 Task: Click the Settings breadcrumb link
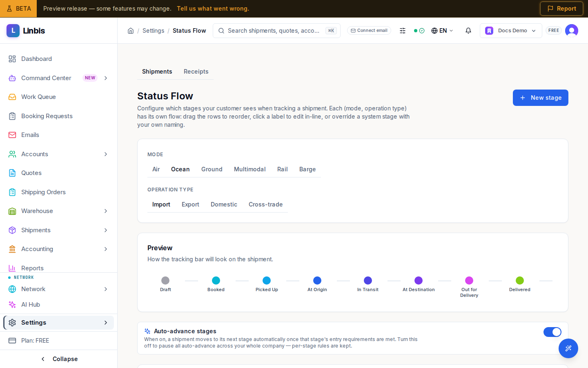coord(153,31)
